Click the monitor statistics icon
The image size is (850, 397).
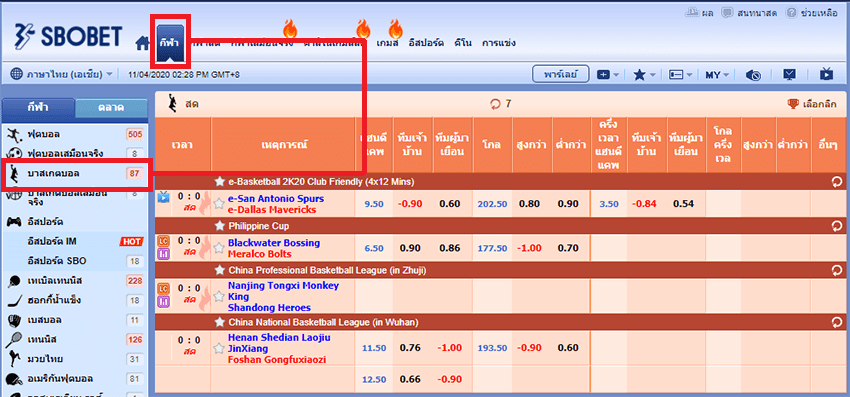pyautogui.click(x=790, y=75)
